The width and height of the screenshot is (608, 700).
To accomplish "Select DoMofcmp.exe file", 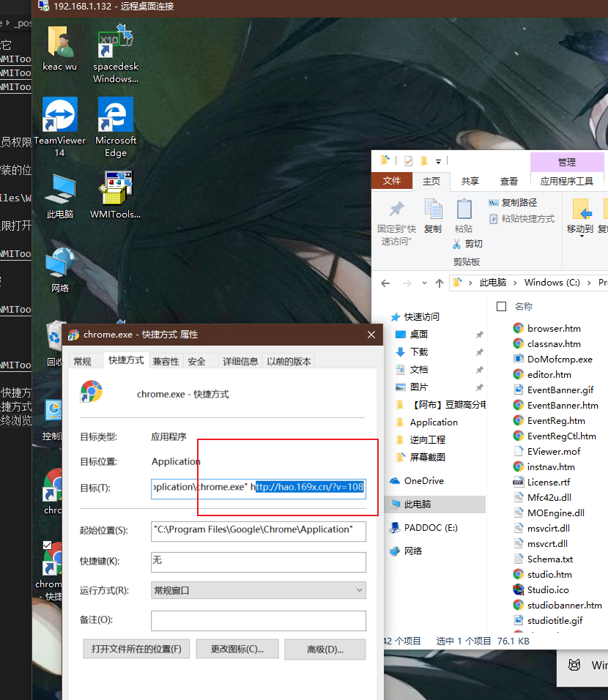I will [x=552, y=360].
